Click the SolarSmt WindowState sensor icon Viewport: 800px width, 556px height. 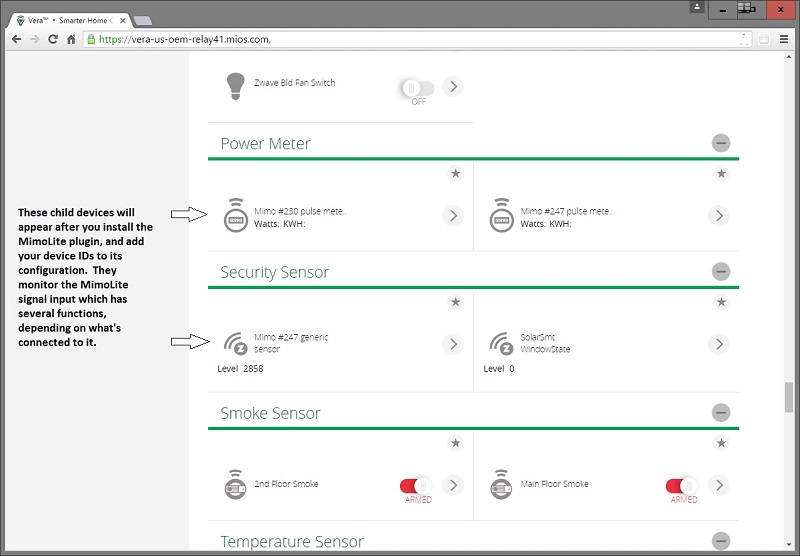coord(501,344)
